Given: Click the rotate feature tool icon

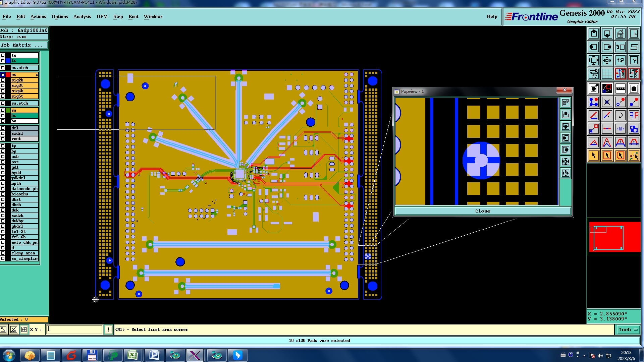Looking at the screenshot, I should pyautogui.click(x=620, y=116).
